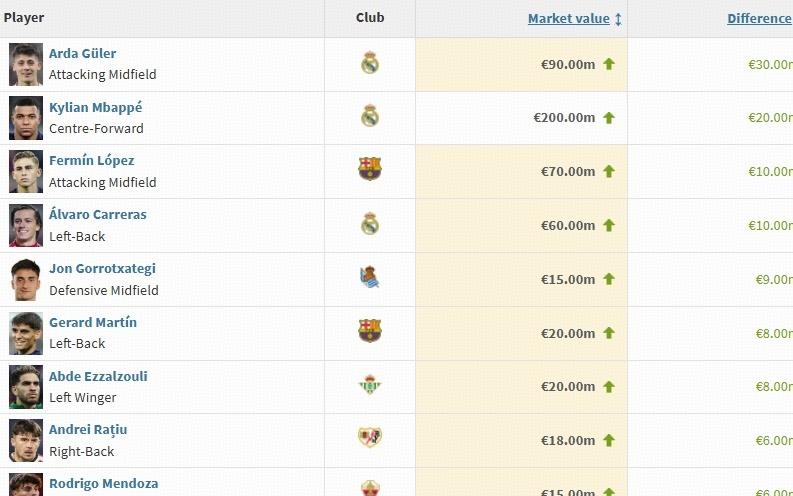This screenshot has width=793, height=496.
Task: Click the sort arrows next to Market value
Action: tap(618, 19)
